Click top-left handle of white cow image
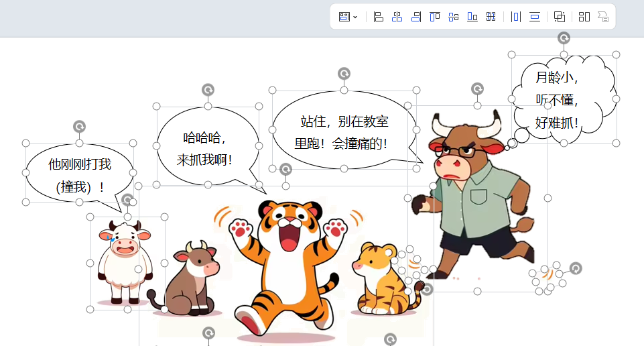 (x=90, y=217)
